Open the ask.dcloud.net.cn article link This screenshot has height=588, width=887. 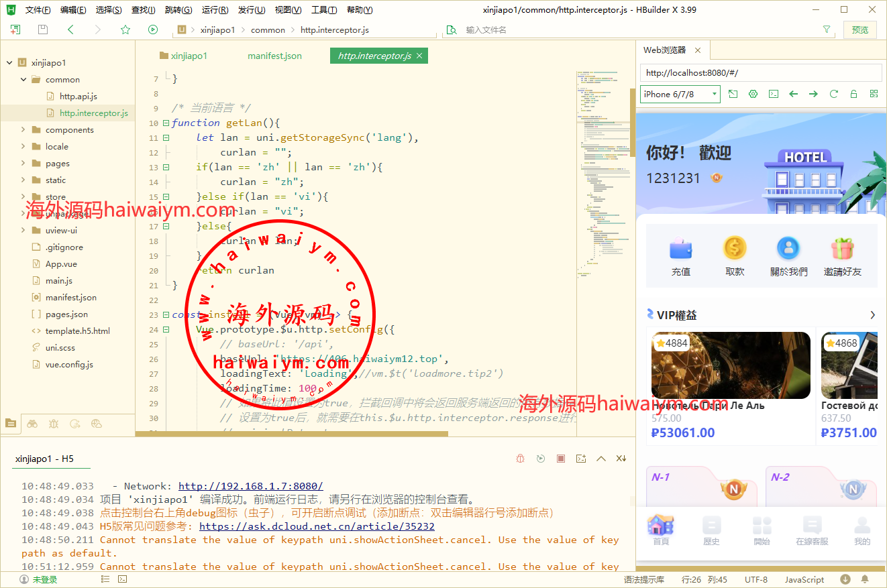(317, 526)
